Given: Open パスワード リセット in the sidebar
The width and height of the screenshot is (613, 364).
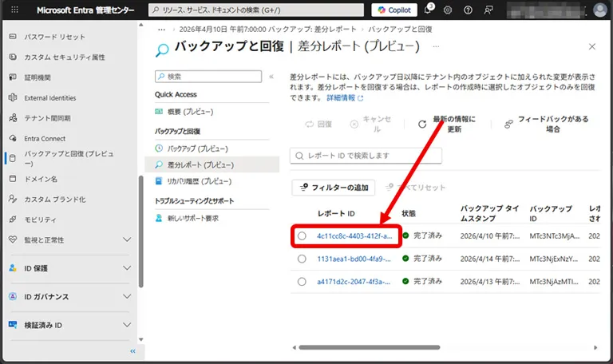Looking at the screenshot, I should click(x=54, y=37).
